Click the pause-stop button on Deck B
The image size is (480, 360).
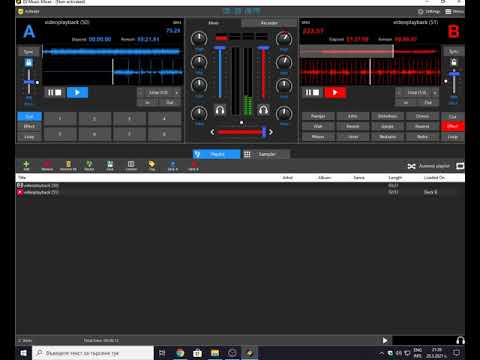[x=312, y=92]
